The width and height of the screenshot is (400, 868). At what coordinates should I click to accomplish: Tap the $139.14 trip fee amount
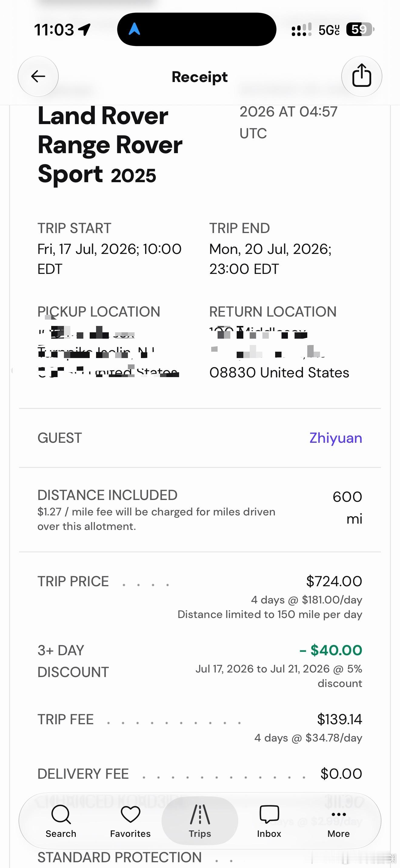point(340,719)
